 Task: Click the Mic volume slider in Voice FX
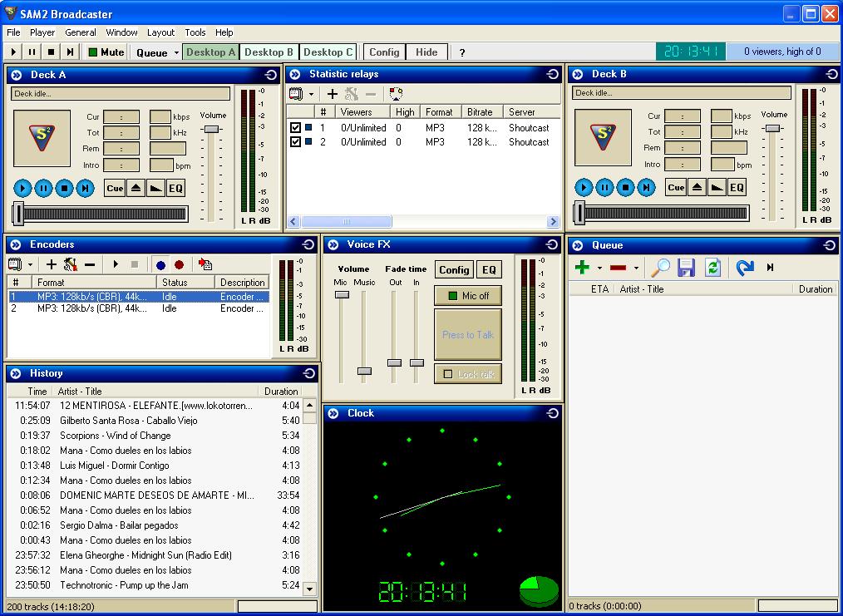point(342,294)
